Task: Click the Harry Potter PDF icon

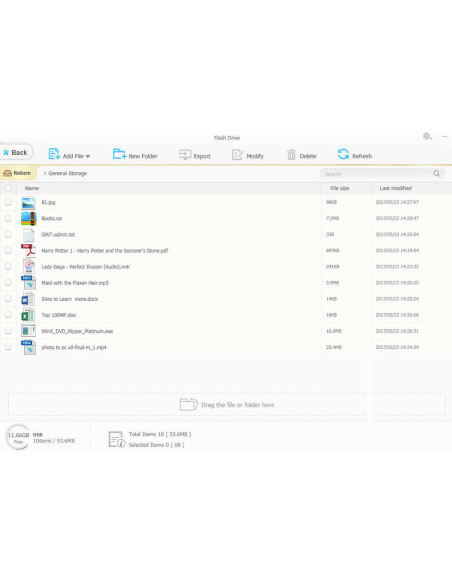Action: coord(28,251)
